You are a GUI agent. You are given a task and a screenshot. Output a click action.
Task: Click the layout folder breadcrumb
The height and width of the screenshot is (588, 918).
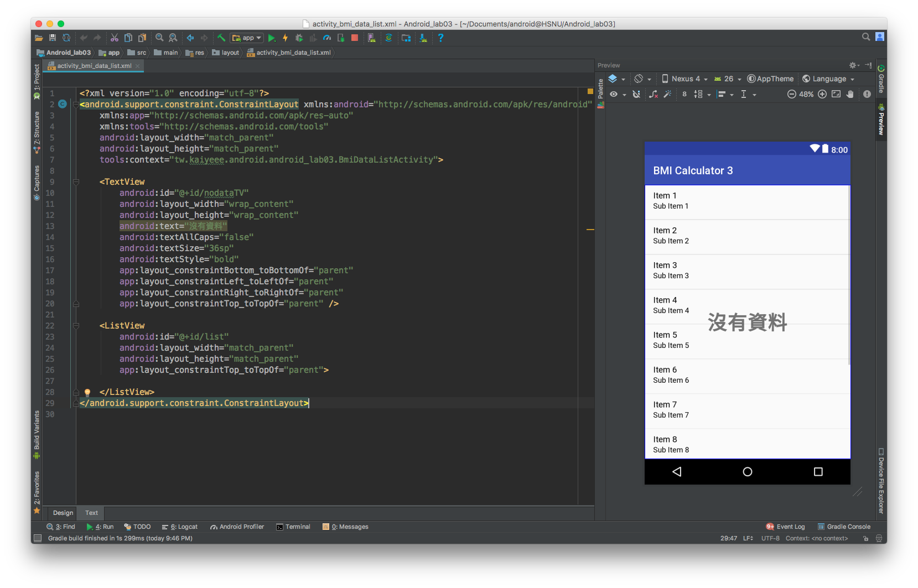226,53
